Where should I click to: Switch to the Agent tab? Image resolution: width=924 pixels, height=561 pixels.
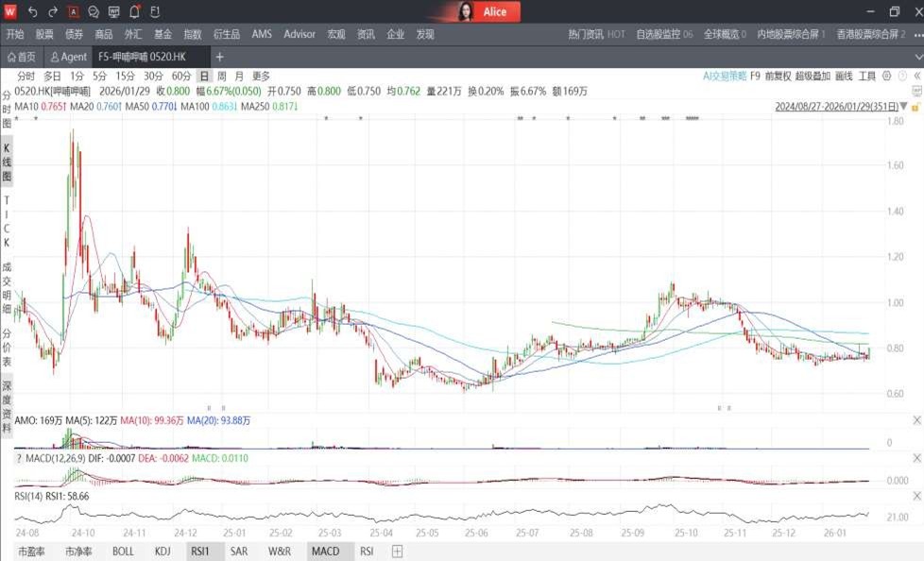coord(69,57)
